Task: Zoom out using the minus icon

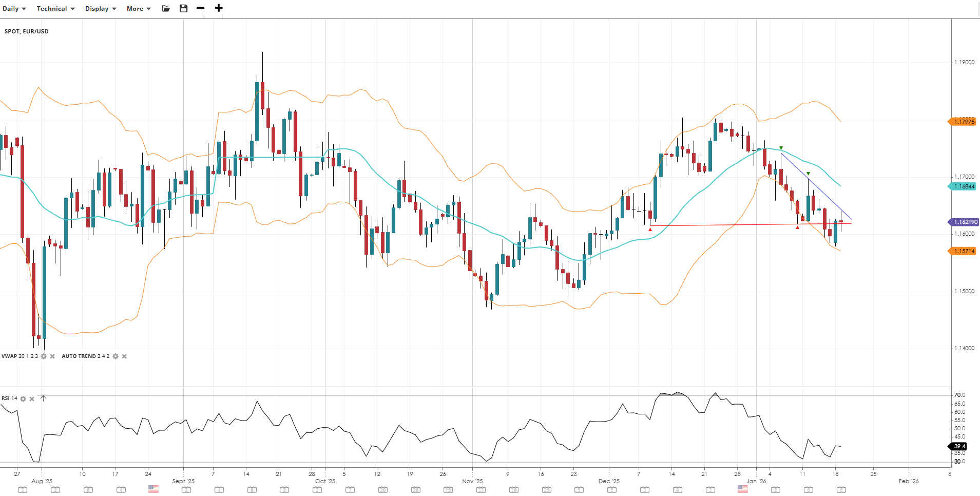Action: coord(201,8)
